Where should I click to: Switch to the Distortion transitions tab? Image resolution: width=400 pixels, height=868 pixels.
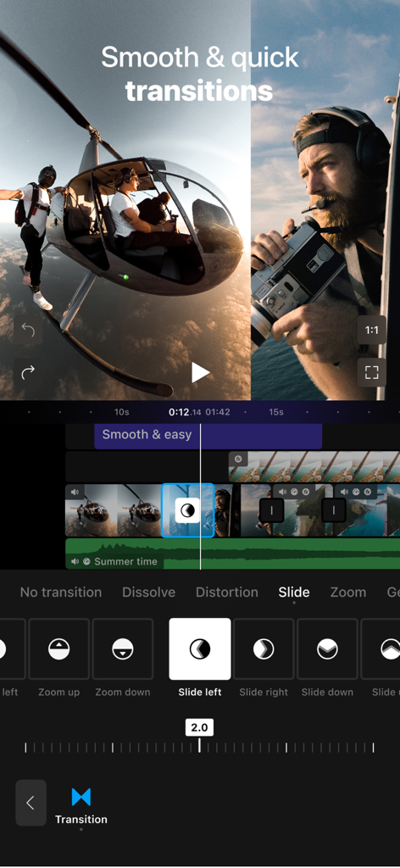tap(227, 593)
